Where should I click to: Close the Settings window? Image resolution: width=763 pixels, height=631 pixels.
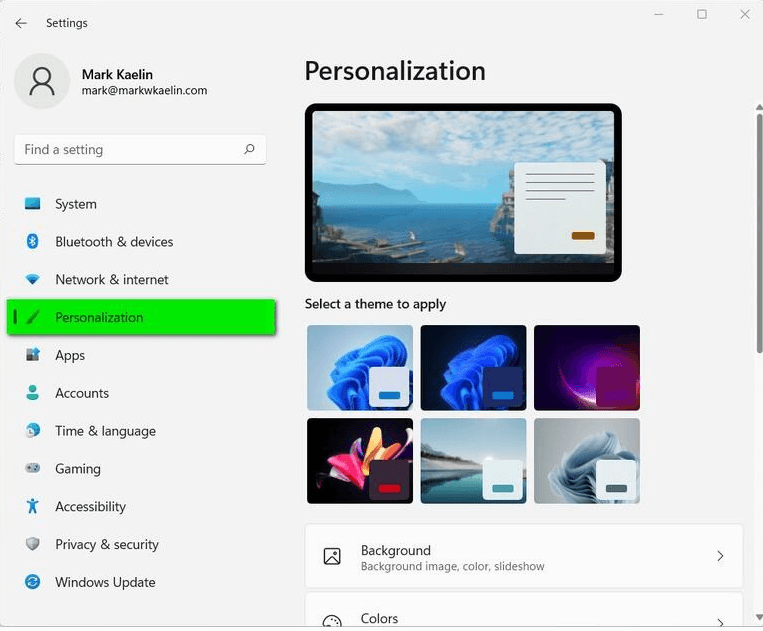pyautogui.click(x=745, y=15)
